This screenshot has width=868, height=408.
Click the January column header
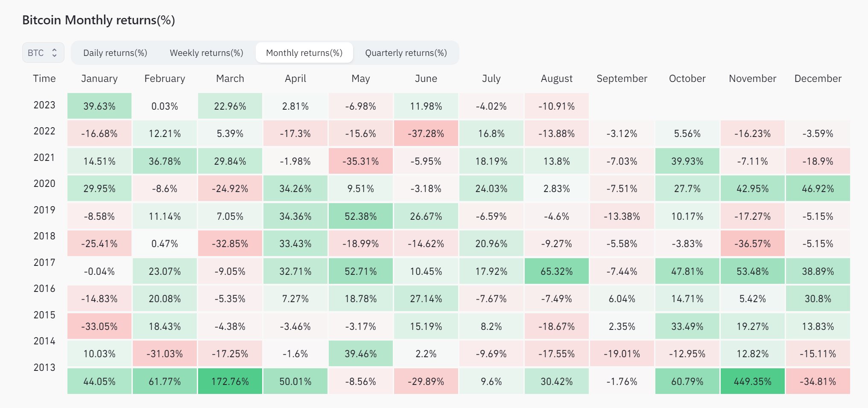99,79
